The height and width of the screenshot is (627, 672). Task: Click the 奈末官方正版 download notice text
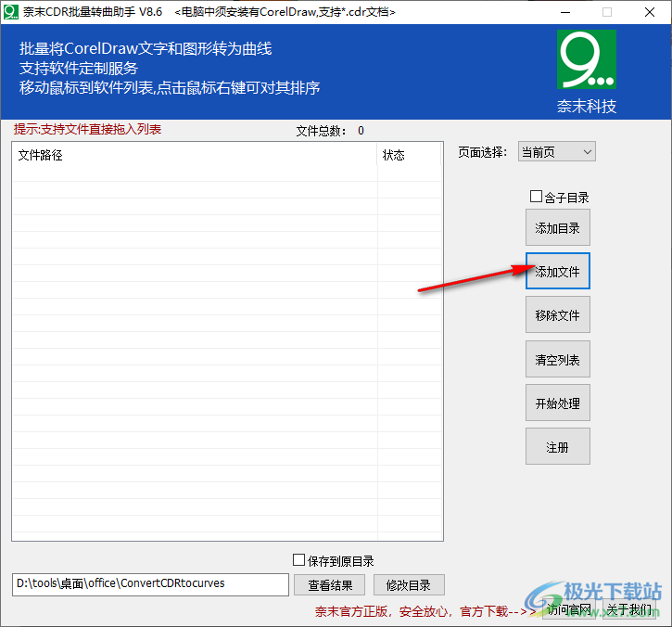(x=425, y=611)
